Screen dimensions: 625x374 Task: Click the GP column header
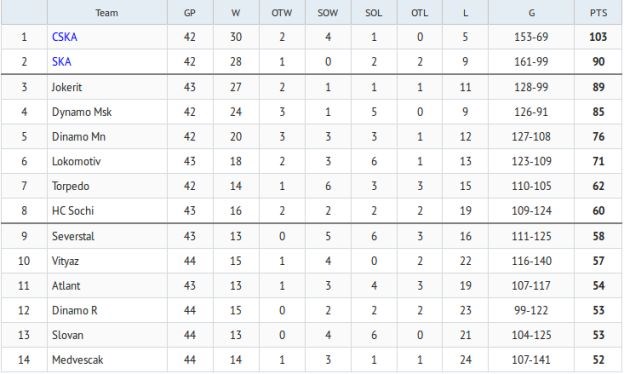click(x=190, y=13)
